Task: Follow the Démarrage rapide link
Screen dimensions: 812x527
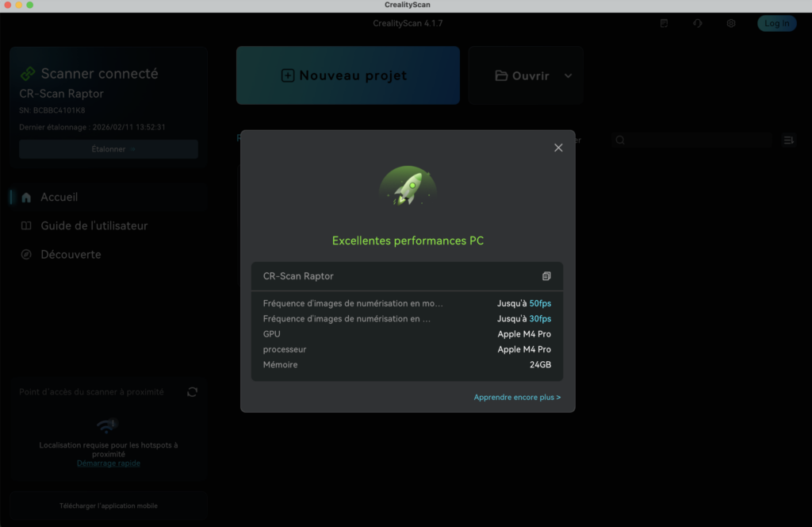Action: [x=109, y=464]
